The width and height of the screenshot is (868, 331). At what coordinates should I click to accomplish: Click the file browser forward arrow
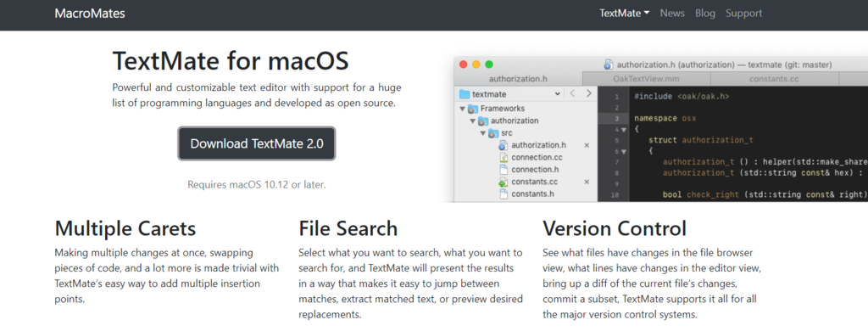589,93
